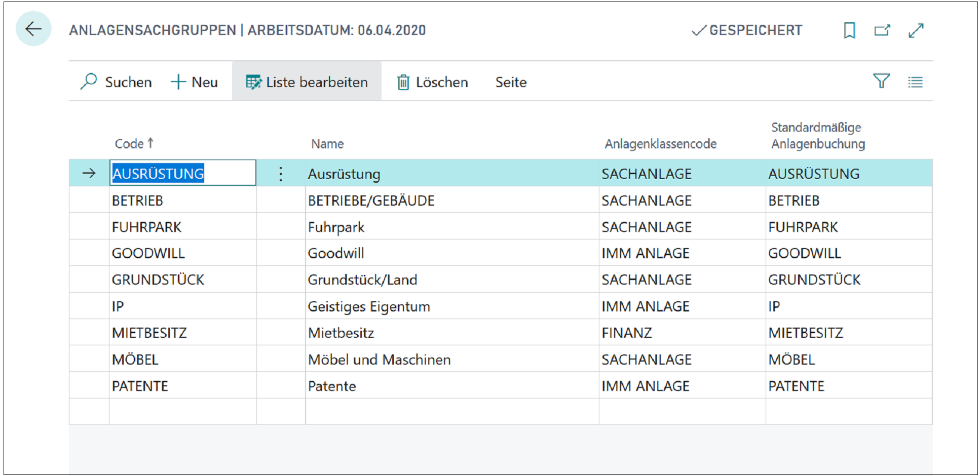The image size is (980, 476).
Task: Click default posting GRUNDSTÜCK cell
Action: coord(849,280)
